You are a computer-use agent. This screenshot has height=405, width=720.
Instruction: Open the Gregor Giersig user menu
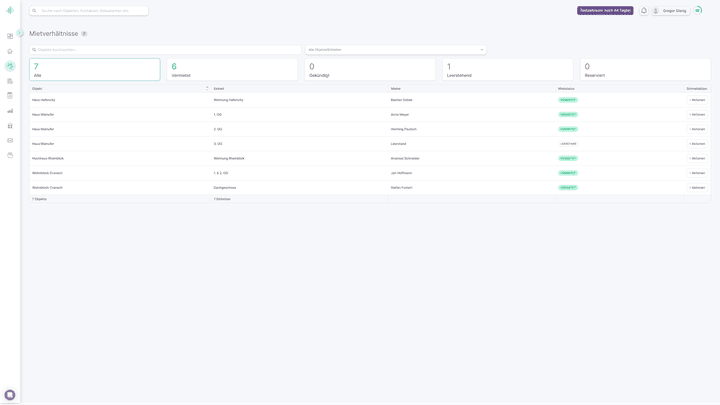(670, 11)
